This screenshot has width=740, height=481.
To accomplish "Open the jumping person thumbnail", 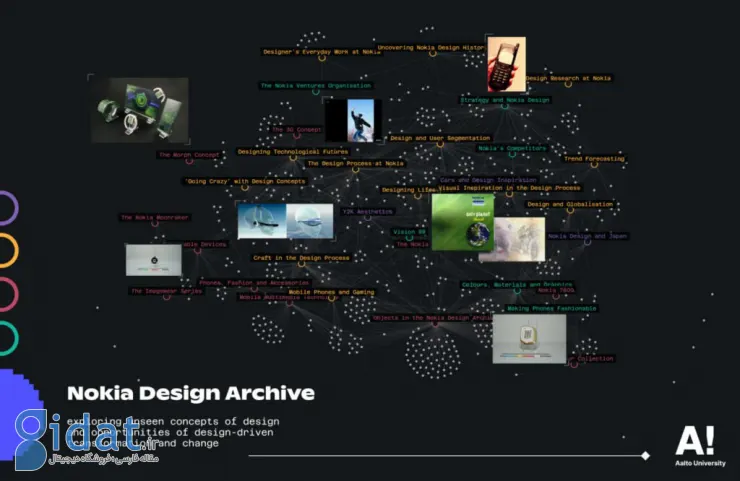I will 353,120.
